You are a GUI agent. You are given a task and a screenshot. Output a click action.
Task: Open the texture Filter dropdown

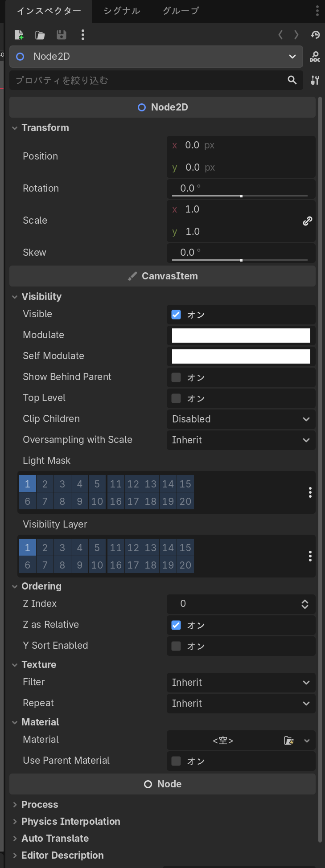(x=241, y=683)
